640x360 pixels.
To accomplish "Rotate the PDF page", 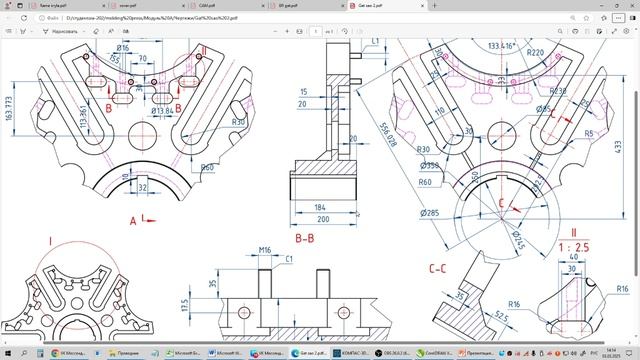I will (x=345, y=31).
